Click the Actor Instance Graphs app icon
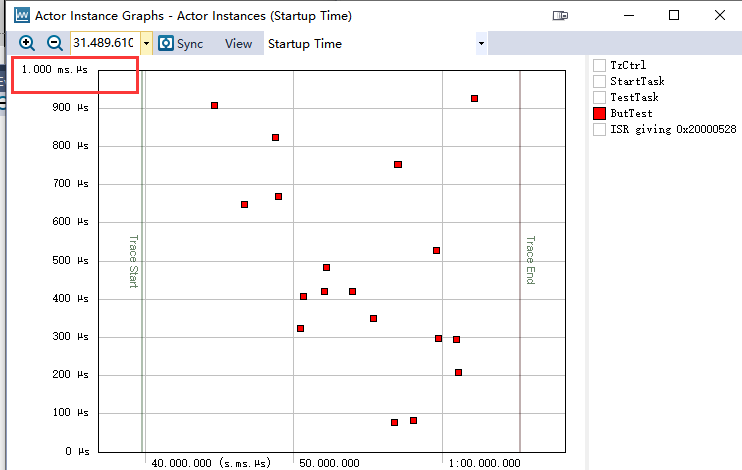 click(x=22, y=15)
